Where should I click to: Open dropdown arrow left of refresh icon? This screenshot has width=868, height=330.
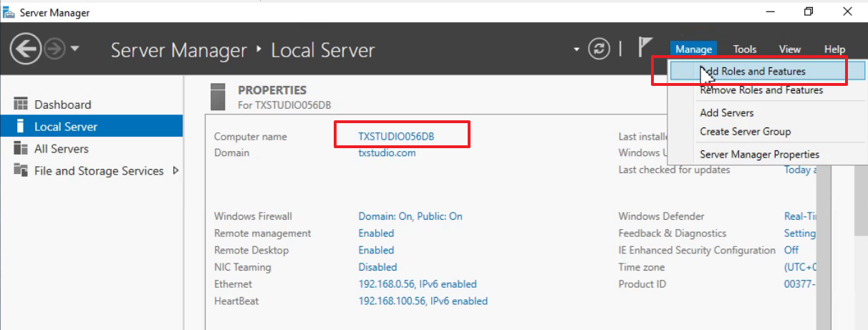577,49
